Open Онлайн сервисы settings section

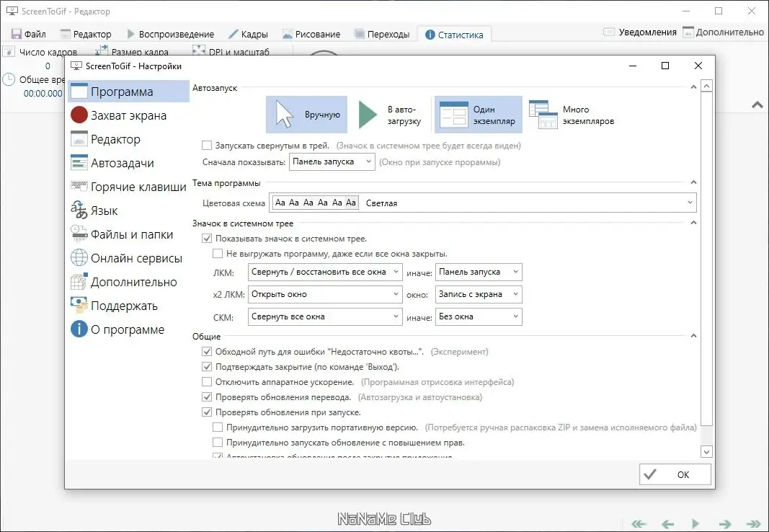coord(128,258)
